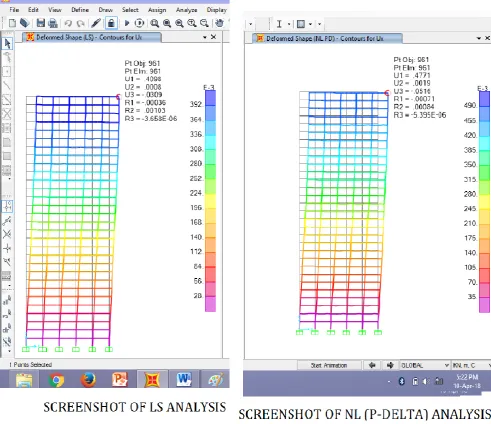Click the volume speaker tray icon

point(425,381)
